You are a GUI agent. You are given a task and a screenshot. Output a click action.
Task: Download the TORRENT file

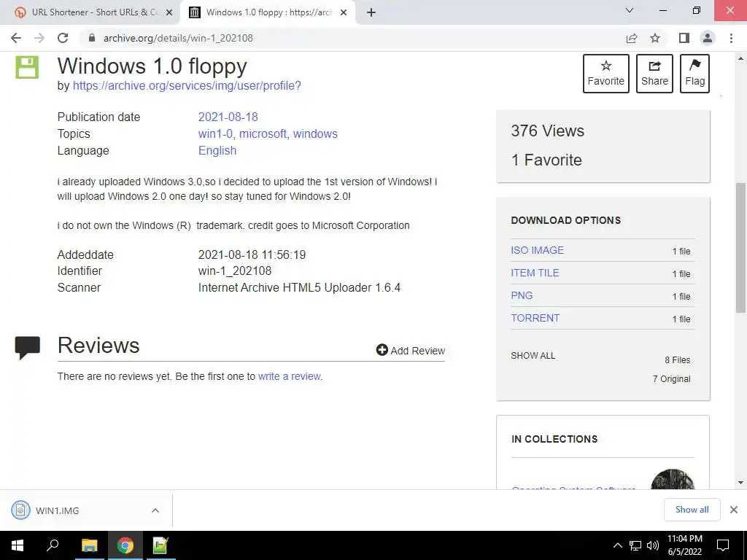(x=535, y=318)
